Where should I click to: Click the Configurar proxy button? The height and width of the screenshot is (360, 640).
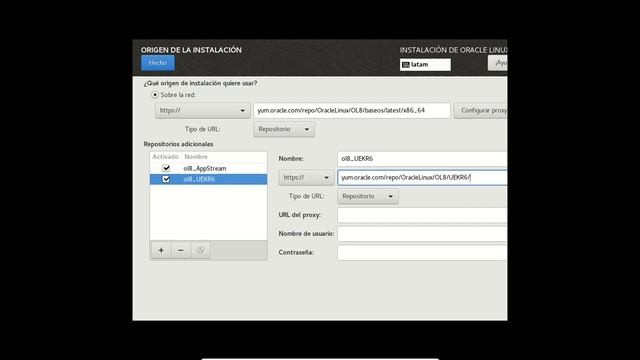[480, 110]
